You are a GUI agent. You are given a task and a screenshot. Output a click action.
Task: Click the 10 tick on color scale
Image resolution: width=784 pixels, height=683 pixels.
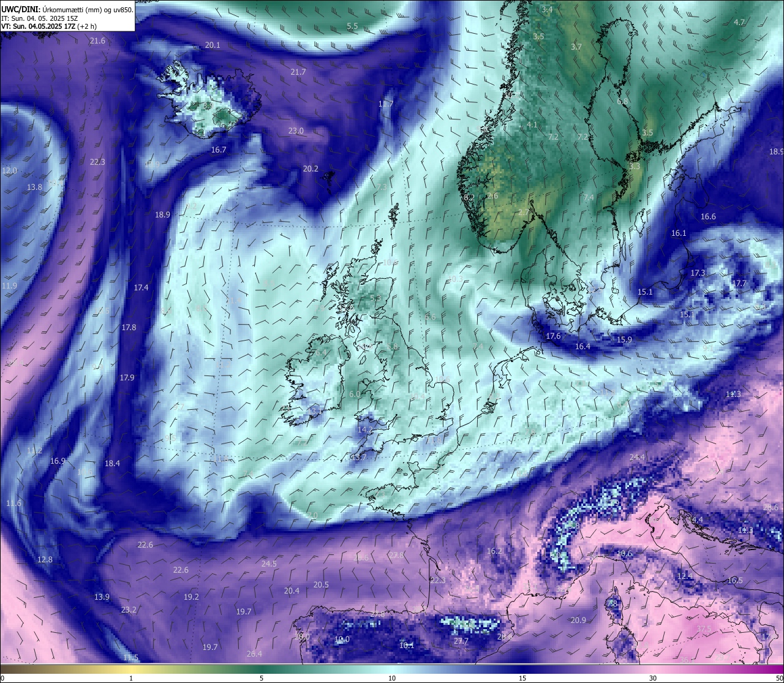[x=391, y=678]
